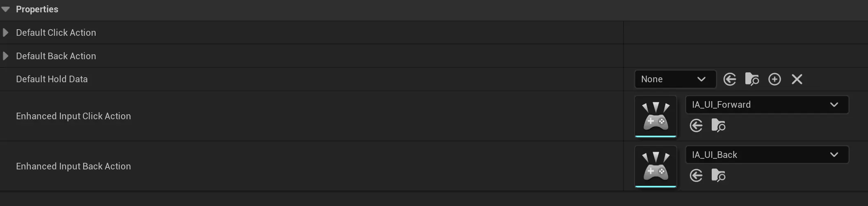Image resolution: width=868 pixels, height=206 pixels.
Task: Select the Default Hold Data property label
Action: coord(52,79)
